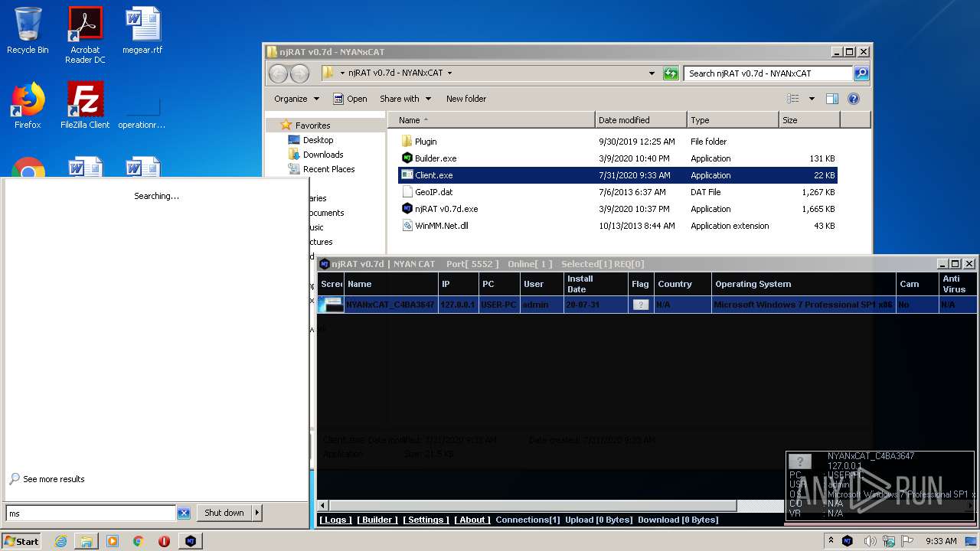Image resolution: width=980 pixels, height=551 pixels.
Task: Open Chrome from the taskbar
Action: (138, 541)
